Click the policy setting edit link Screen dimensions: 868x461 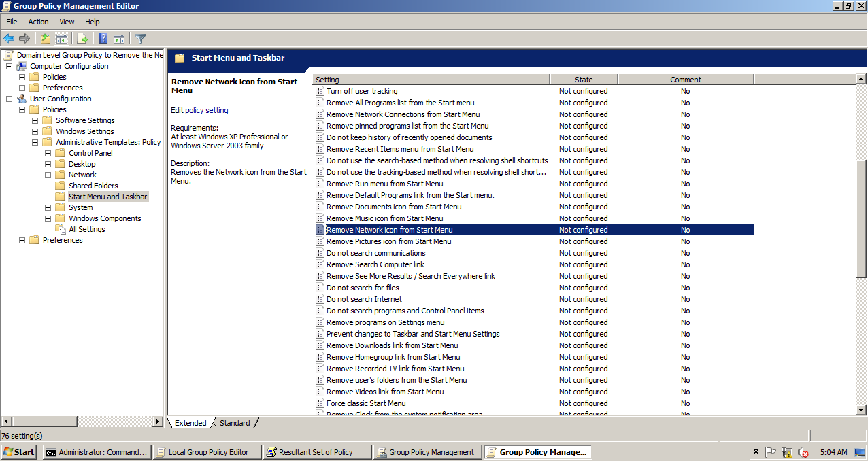pos(207,110)
